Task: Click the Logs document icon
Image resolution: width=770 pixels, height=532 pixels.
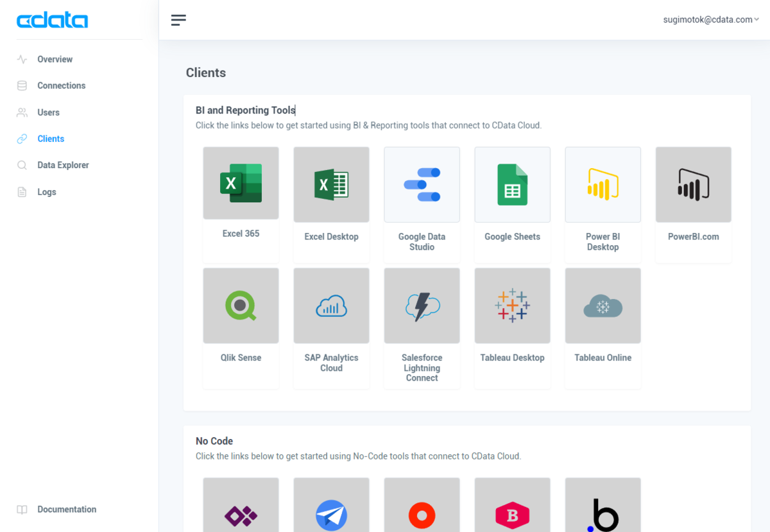Action: pyautogui.click(x=22, y=192)
